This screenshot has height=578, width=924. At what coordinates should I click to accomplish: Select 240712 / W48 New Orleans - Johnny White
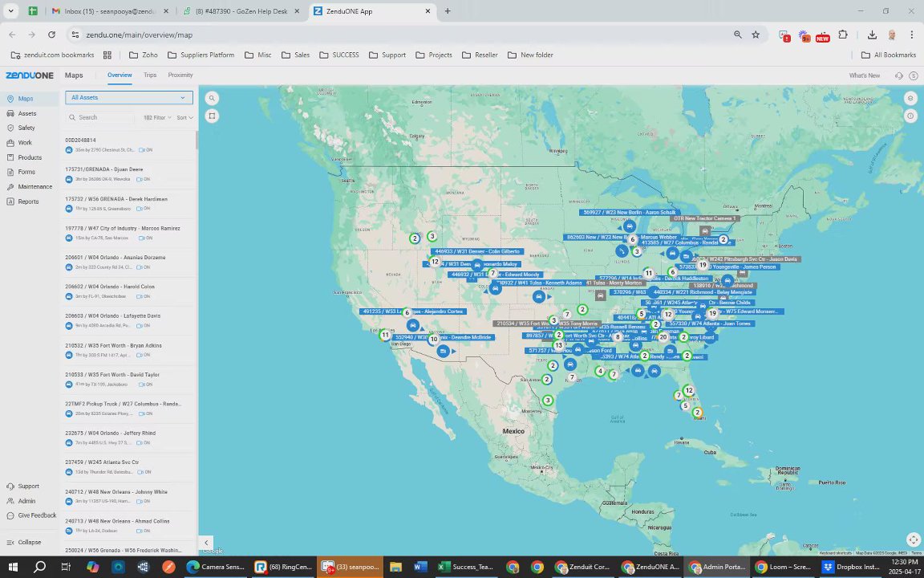(128, 496)
